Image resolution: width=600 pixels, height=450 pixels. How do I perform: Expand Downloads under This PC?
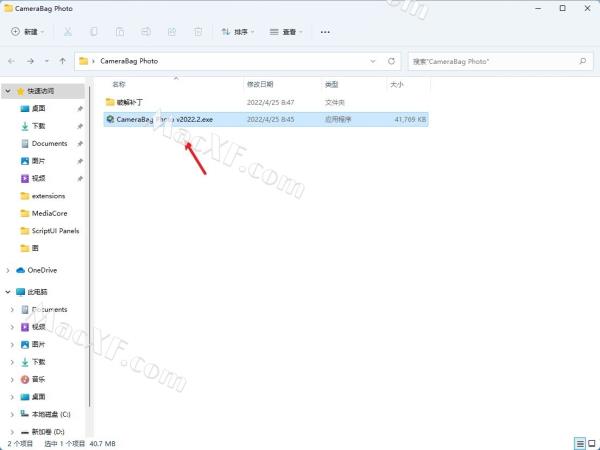(12, 362)
